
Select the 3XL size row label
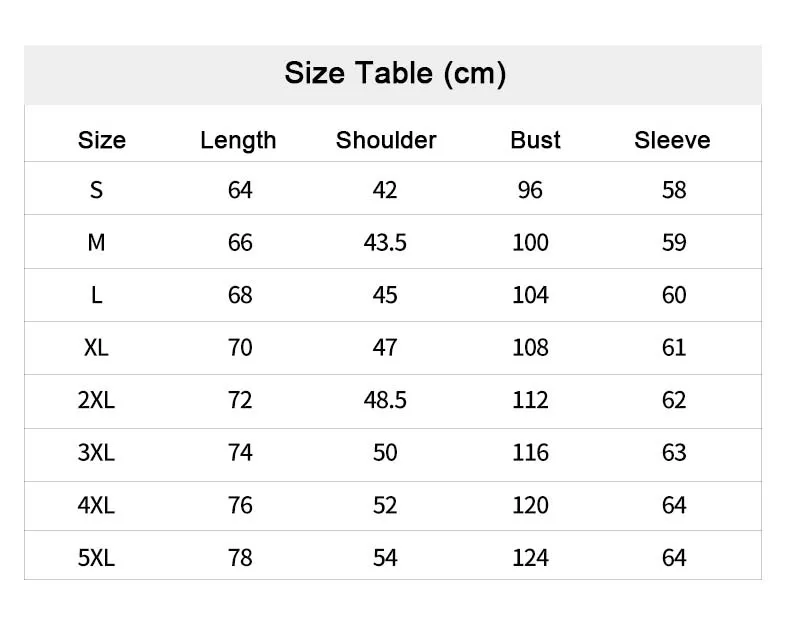(96, 452)
